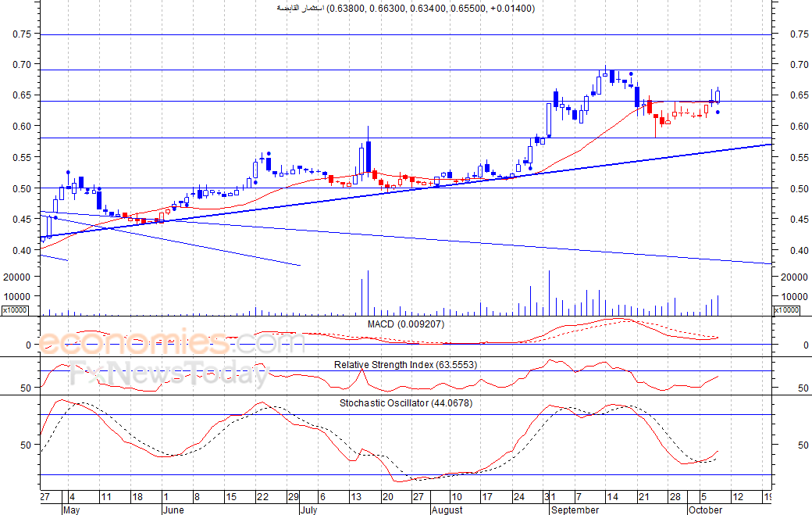Click the June month label
The width and height of the screenshot is (812, 515).
click(x=173, y=510)
